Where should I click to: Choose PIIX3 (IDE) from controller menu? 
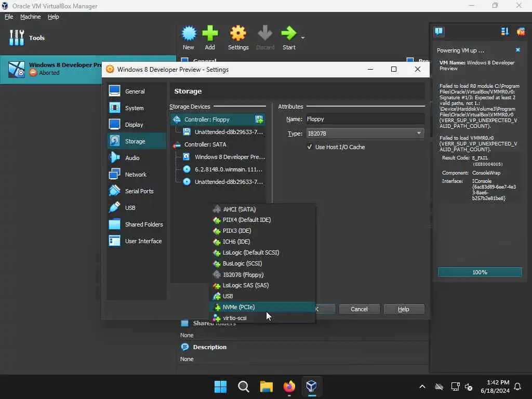[262, 231]
